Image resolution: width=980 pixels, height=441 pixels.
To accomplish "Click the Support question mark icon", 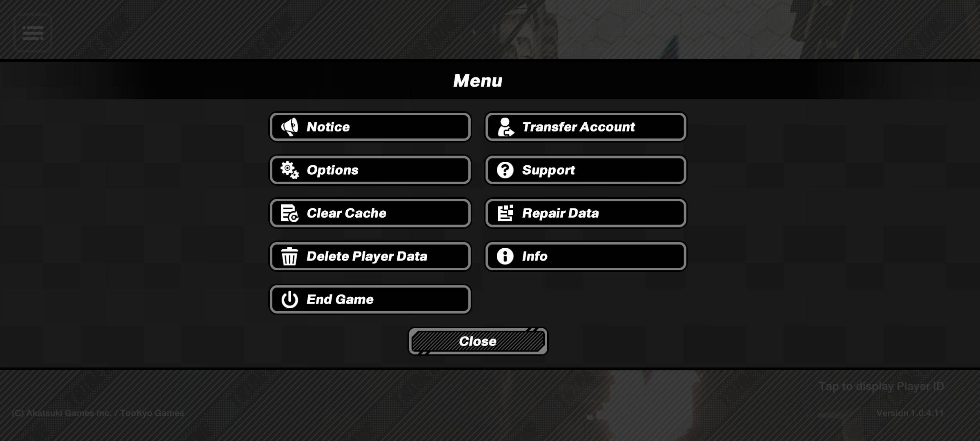I will (x=504, y=170).
